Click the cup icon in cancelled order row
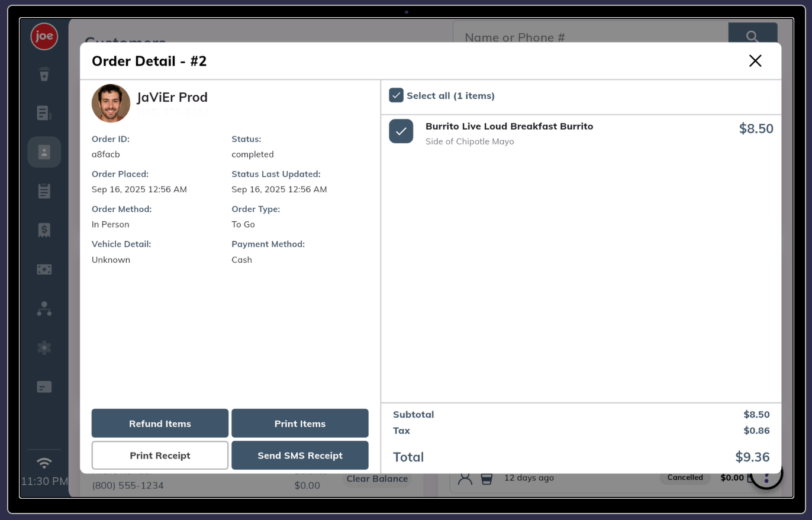The image size is (812, 520). pyautogui.click(x=486, y=478)
